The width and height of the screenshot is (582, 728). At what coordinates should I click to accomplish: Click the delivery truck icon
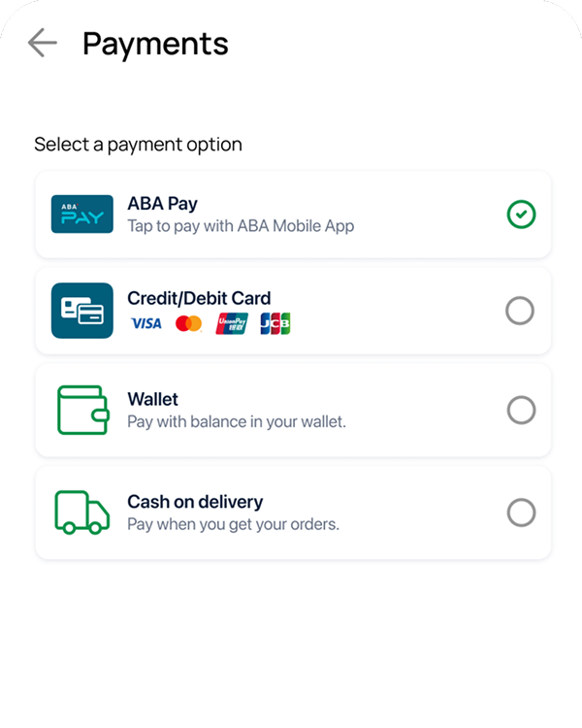pyautogui.click(x=81, y=512)
